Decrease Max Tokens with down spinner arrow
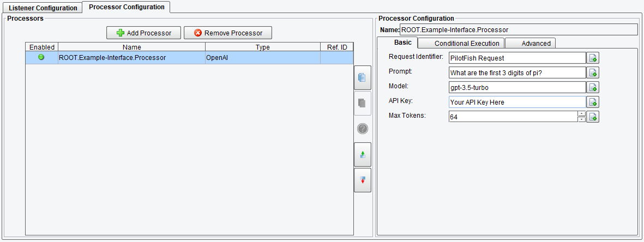Viewport: 644px width, 242px height. (582, 119)
